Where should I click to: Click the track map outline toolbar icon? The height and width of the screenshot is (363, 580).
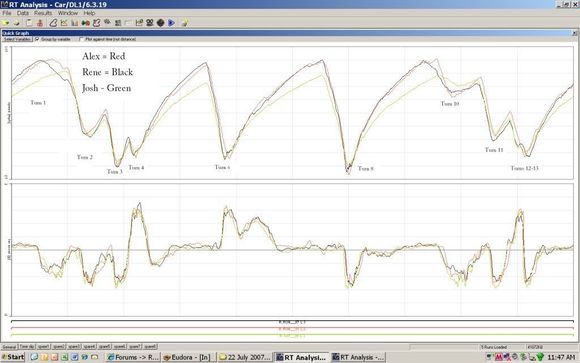(53, 23)
